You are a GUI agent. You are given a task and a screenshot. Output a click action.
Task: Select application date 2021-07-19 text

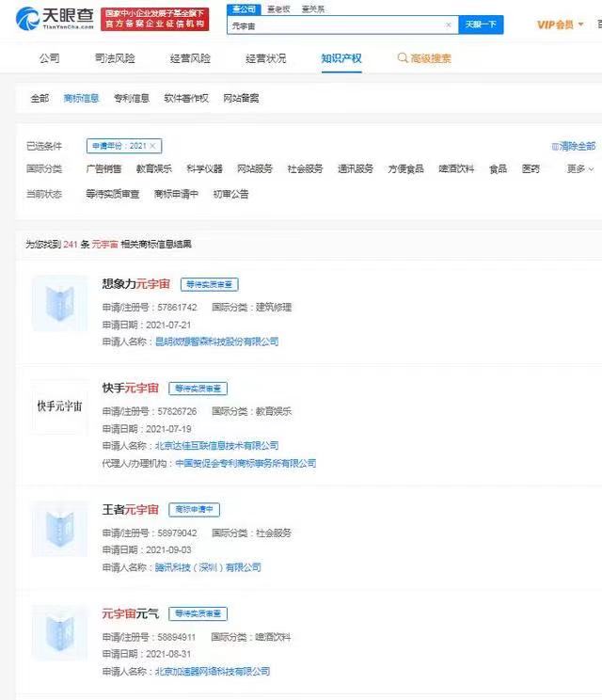click(168, 429)
